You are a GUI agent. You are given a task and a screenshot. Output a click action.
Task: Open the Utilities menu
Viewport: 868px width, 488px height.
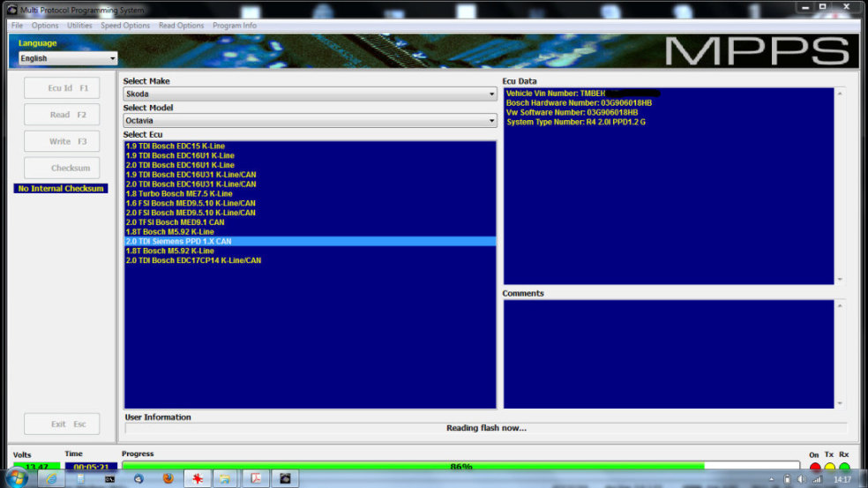79,26
